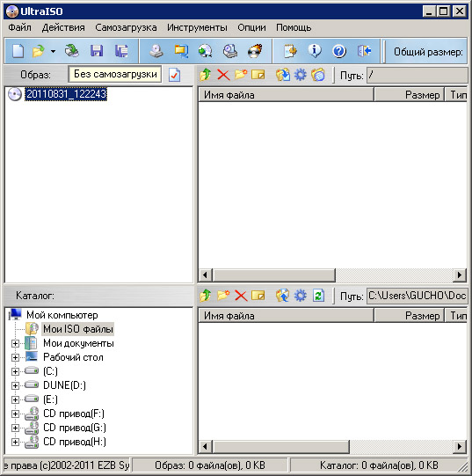Expand the CD привод(G:) node
The image size is (472, 476).
click(x=15, y=428)
